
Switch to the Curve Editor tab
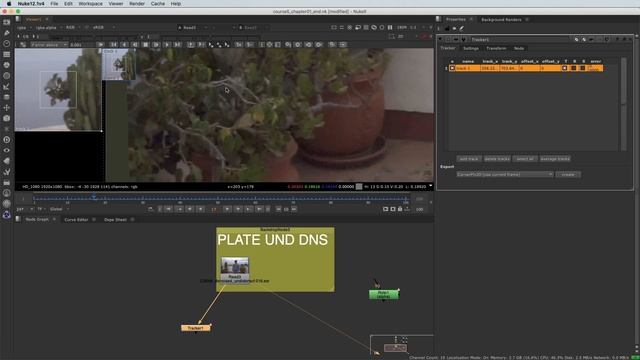76,220
